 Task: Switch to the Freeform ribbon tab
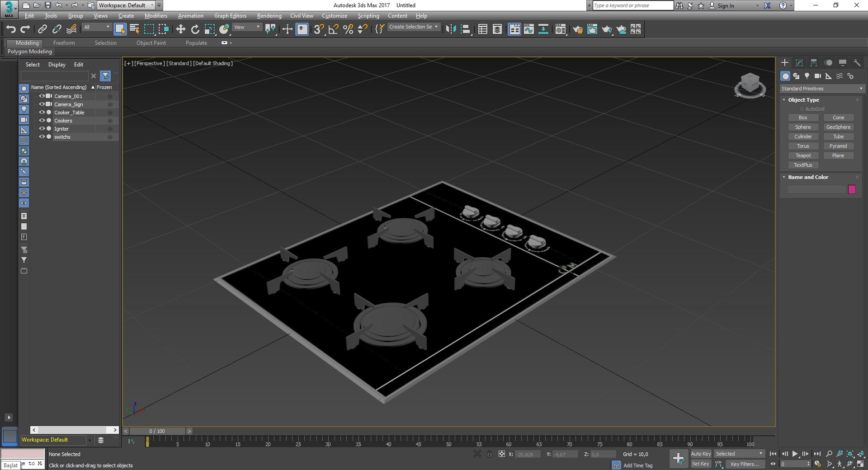click(64, 43)
